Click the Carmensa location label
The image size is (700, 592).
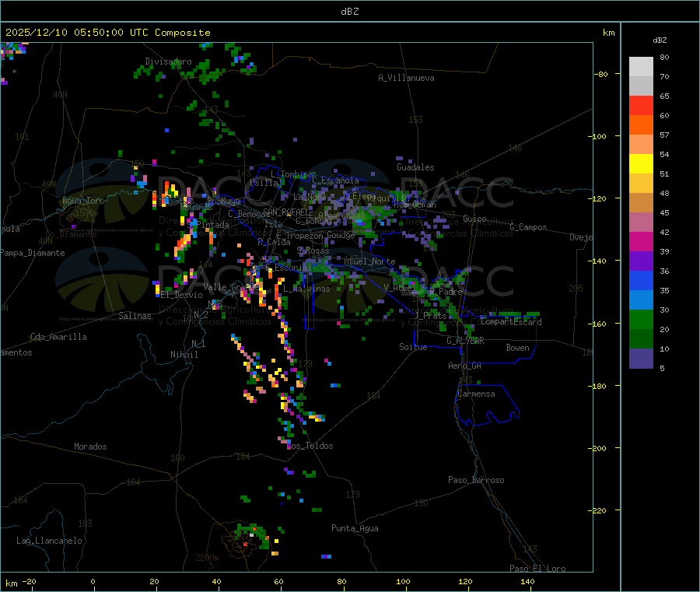(476, 394)
